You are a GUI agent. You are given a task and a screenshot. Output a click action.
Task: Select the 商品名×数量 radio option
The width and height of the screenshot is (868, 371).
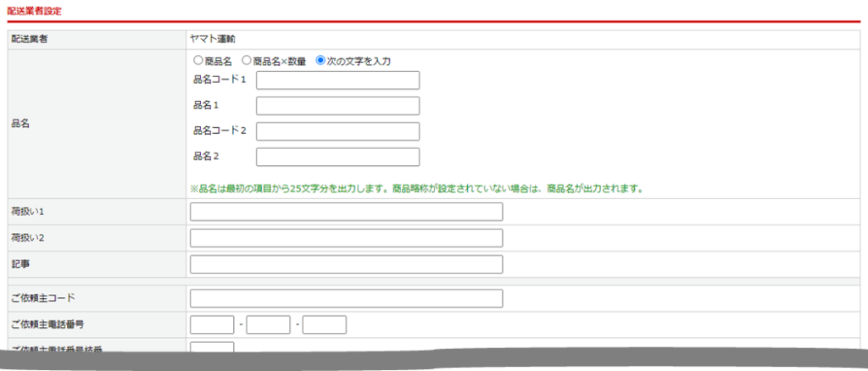click(247, 60)
